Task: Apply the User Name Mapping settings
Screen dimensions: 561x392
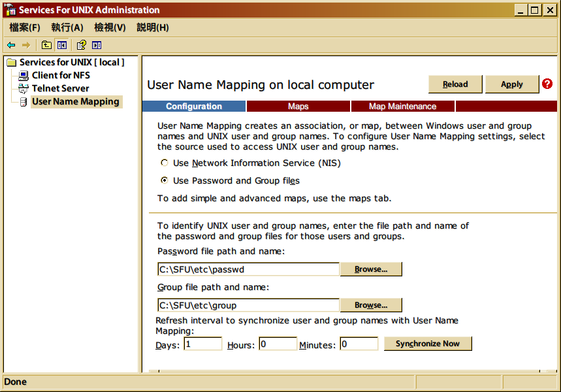Action: click(x=512, y=84)
